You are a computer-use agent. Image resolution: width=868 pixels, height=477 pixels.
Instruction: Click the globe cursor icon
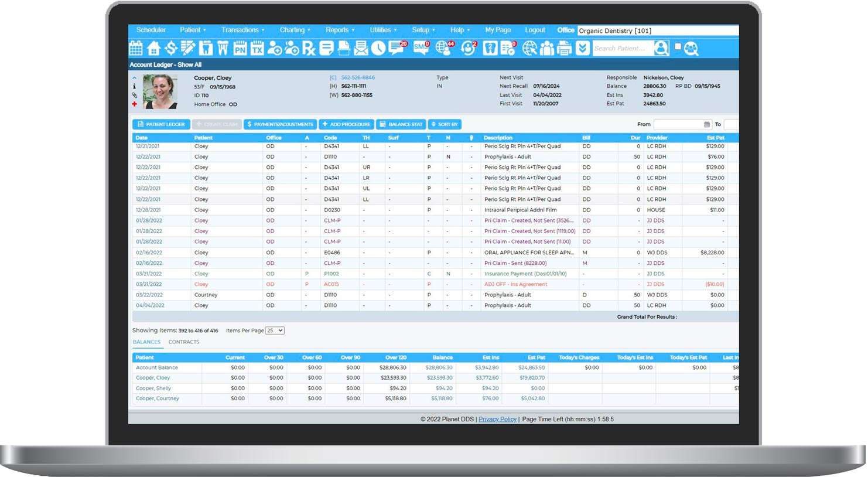click(x=529, y=48)
